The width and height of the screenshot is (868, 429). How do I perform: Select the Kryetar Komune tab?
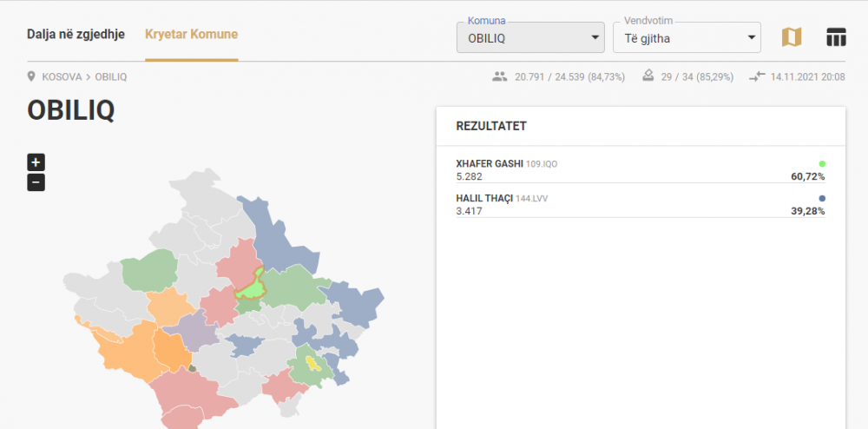pos(192,35)
